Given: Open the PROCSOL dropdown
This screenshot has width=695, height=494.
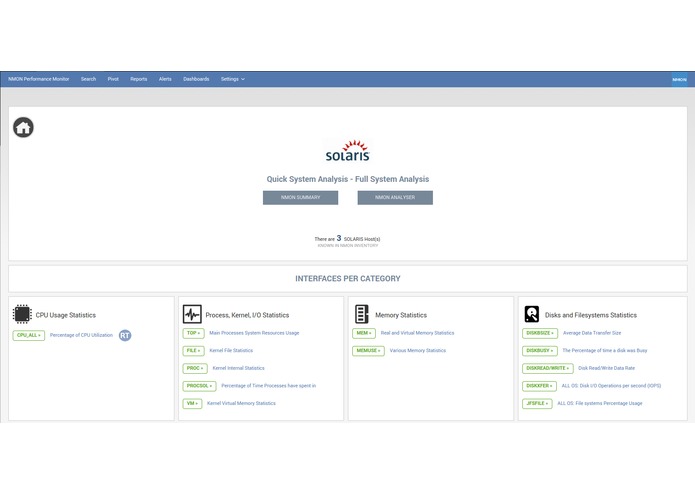Looking at the screenshot, I should [199, 386].
